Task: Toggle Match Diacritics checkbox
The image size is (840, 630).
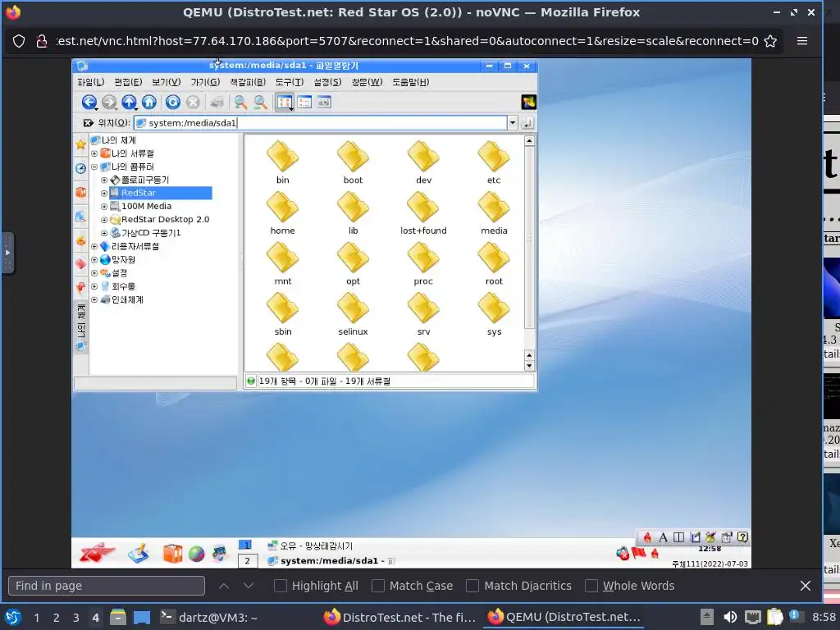Action: 472,586
